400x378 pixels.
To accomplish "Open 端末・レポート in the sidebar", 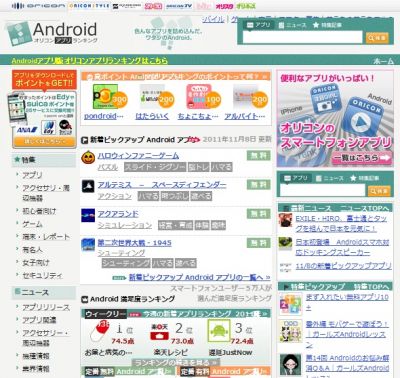I will tap(46, 237).
